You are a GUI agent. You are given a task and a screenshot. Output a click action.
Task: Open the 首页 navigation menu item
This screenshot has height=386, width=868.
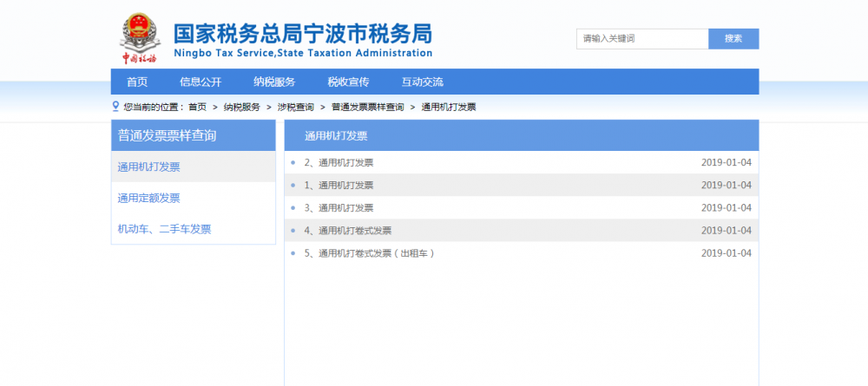(x=137, y=82)
